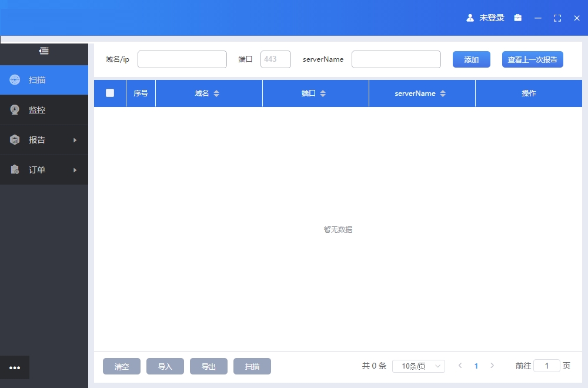The height and width of the screenshot is (388, 588).
Task: Tick the select-all checkbox in table header
Action: point(110,93)
